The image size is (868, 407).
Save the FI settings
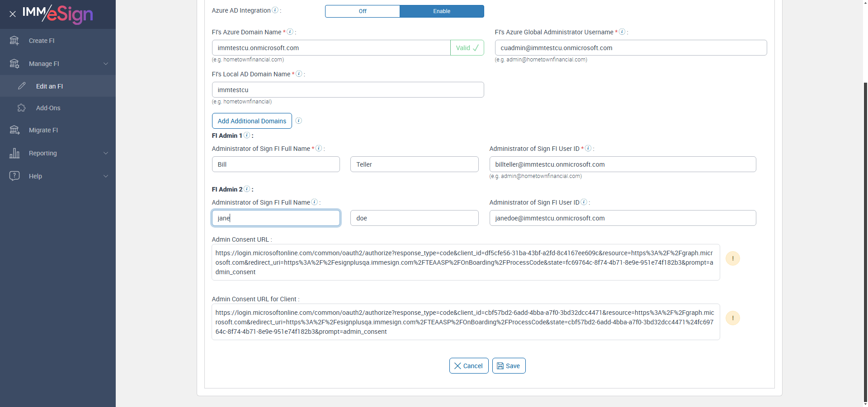(x=509, y=366)
